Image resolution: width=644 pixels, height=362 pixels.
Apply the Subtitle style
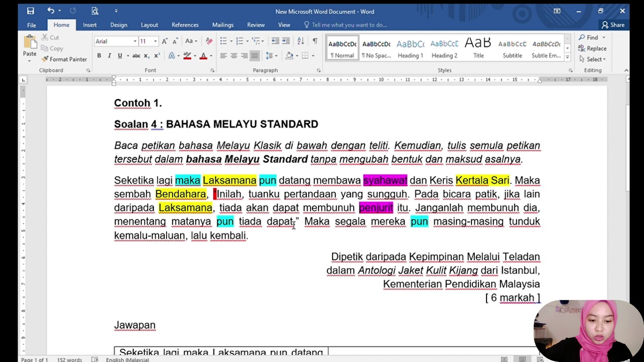(512, 48)
